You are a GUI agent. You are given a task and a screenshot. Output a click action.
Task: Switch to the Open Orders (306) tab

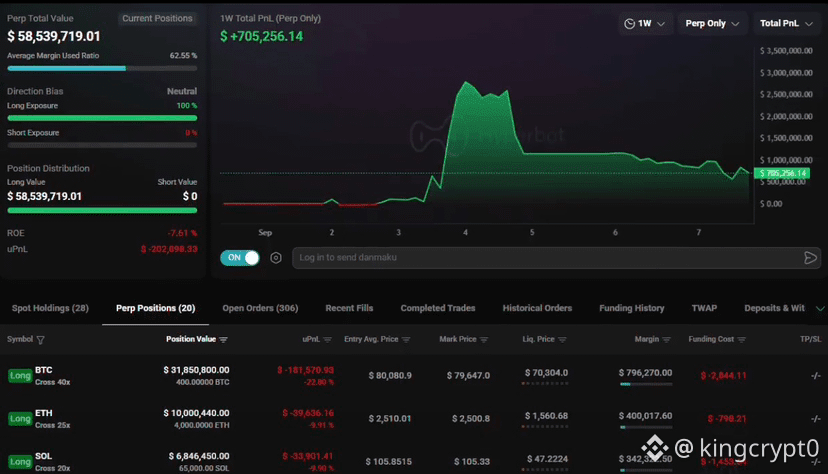(260, 308)
